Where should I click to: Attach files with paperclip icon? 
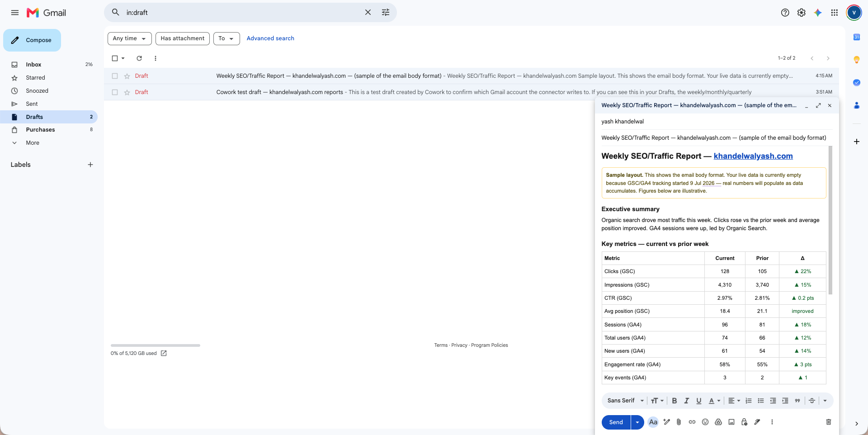coord(679,422)
